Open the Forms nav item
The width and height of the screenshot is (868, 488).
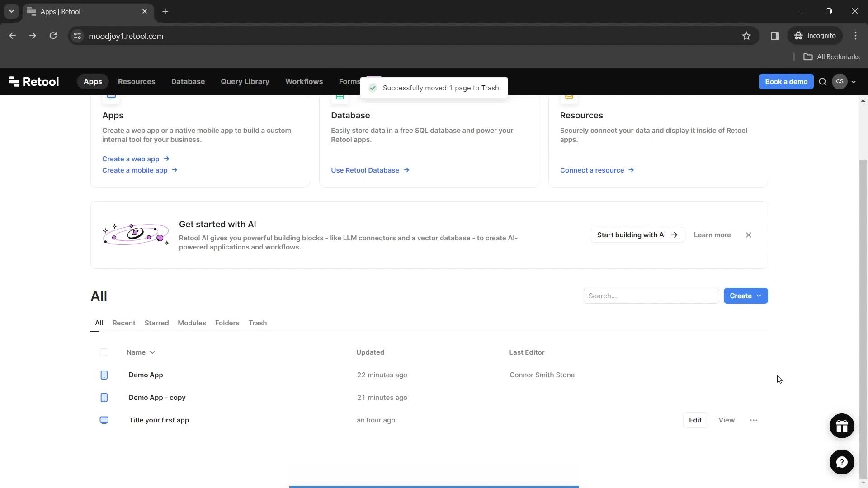click(349, 82)
